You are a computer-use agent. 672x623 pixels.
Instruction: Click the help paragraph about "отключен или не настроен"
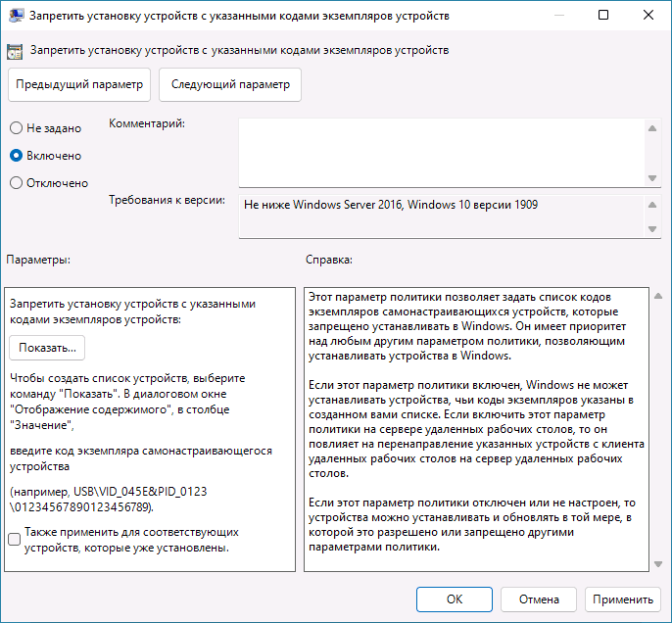click(x=472, y=524)
